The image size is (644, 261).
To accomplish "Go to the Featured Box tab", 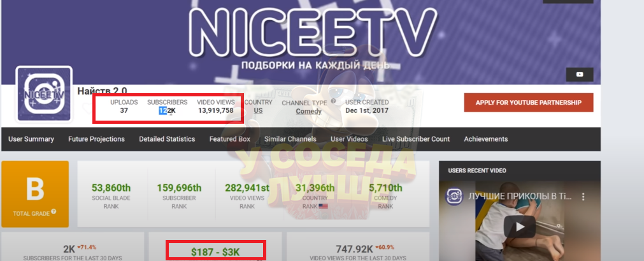I will pos(229,139).
